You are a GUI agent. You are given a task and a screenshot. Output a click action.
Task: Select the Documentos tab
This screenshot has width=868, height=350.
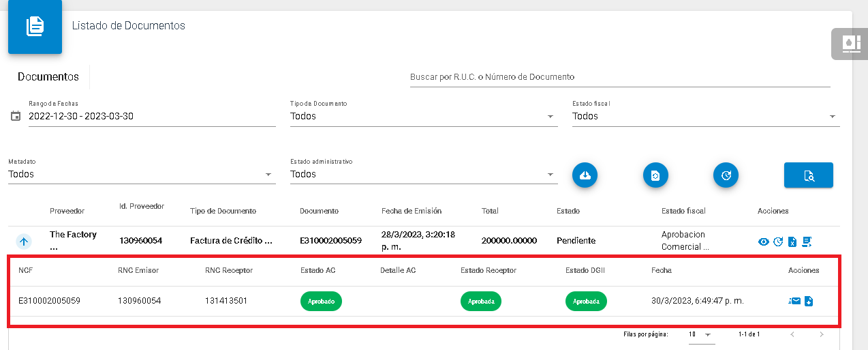tap(48, 77)
